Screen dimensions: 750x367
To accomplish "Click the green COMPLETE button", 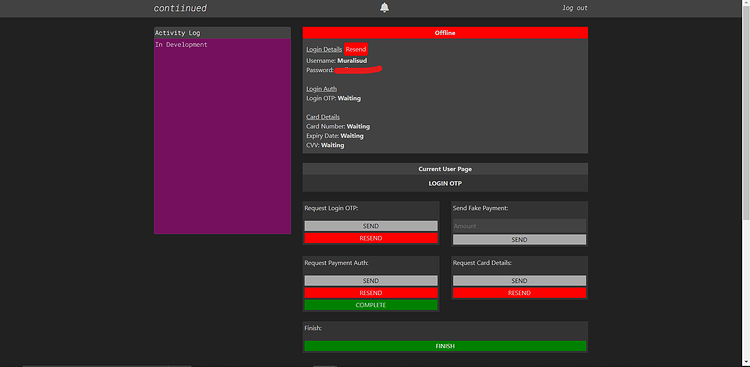I will [371, 305].
